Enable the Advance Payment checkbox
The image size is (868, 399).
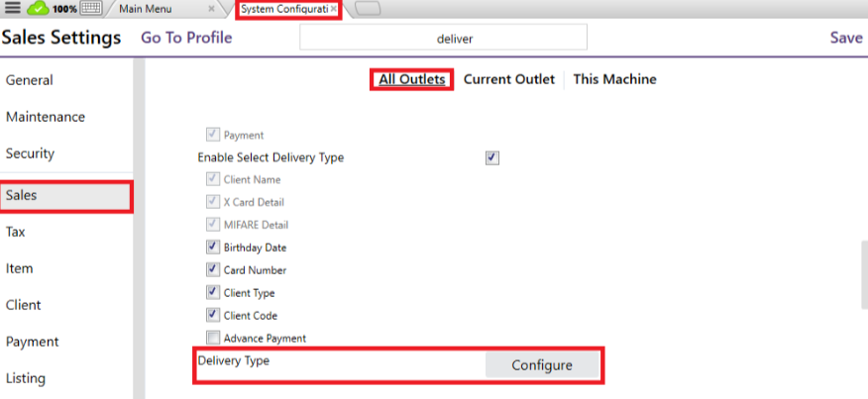212,339
